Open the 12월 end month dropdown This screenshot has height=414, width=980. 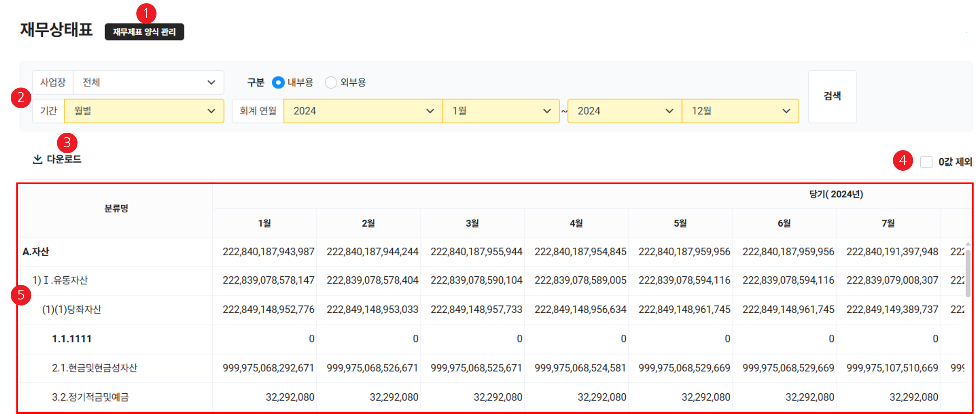[740, 111]
